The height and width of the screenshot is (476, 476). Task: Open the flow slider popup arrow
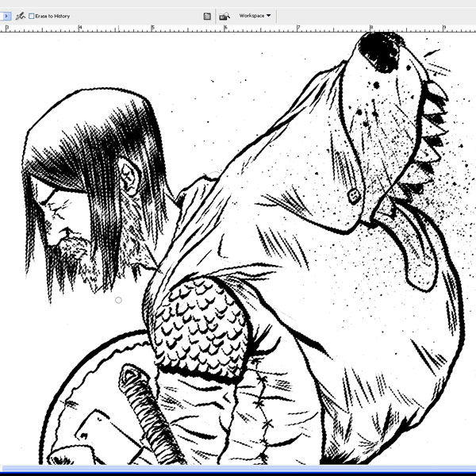click(6, 15)
